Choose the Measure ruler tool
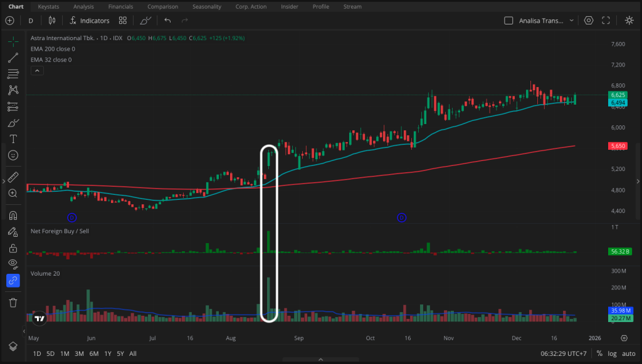 [13, 177]
